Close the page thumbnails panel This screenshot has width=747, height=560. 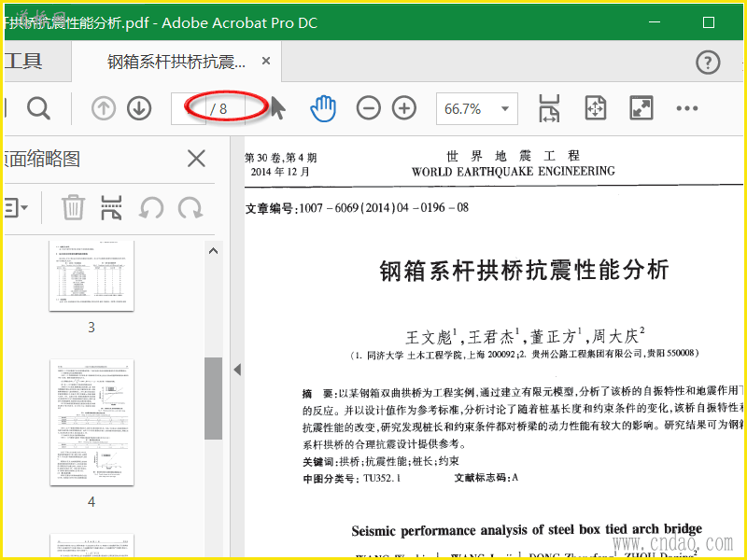196,159
